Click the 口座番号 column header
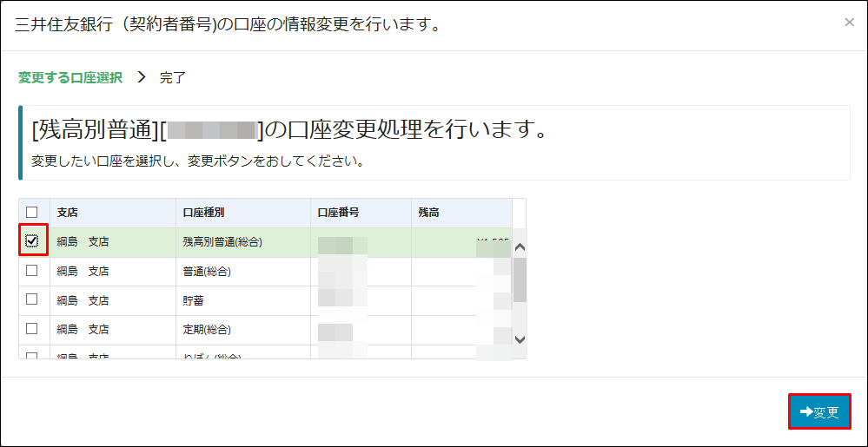868x447 pixels. (361, 213)
